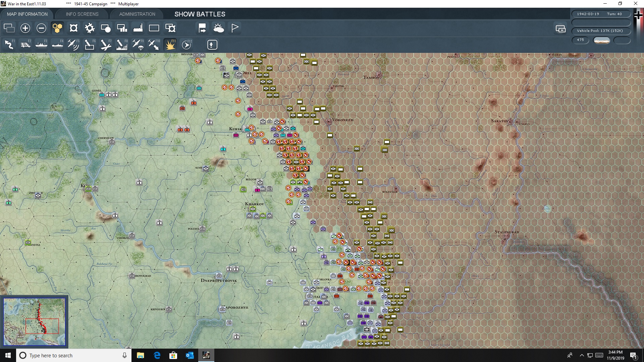The image size is (644, 362).
Task: Click the flag with arrow icon
Action: (202, 28)
